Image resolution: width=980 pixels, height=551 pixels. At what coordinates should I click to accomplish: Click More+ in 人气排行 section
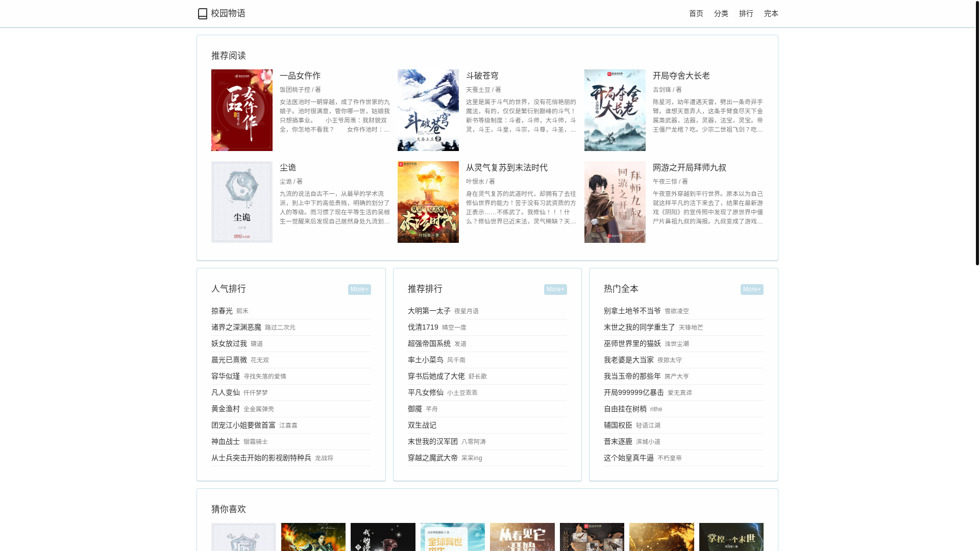pyautogui.click(x=359, y=289)
